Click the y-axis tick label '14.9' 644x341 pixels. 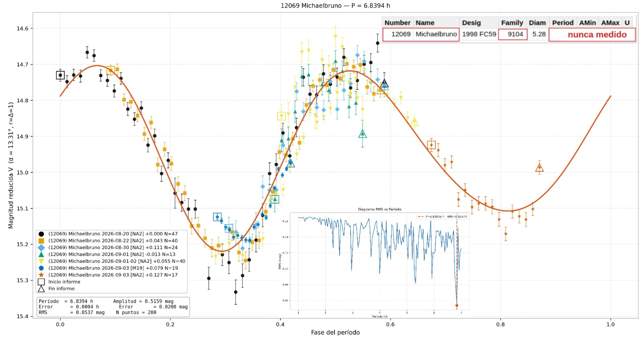click(x=23, y=137)
